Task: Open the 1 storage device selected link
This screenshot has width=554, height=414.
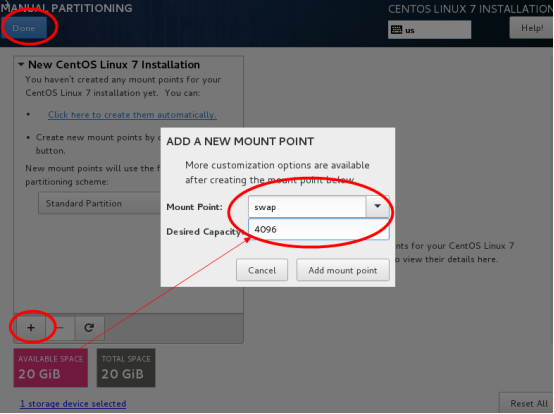Action: point(73,403)
